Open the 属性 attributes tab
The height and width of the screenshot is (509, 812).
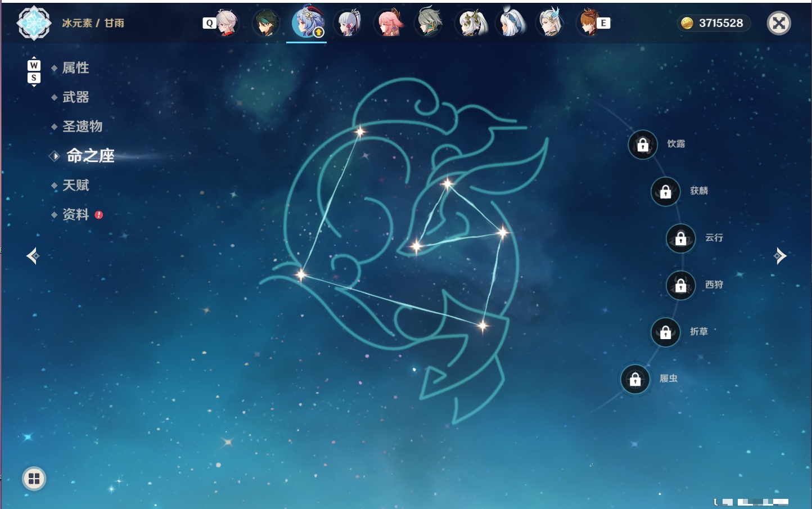point(75,68)
